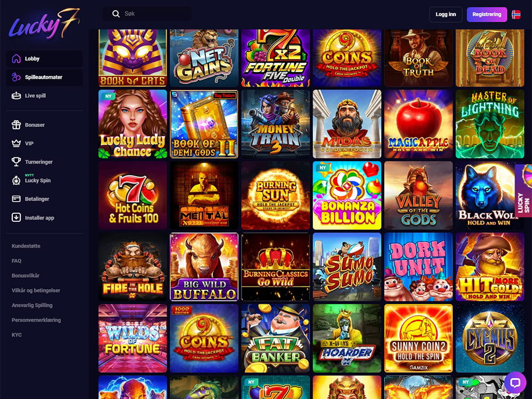Select the VIP crown icon

pyautogui.click(x=16, y=144)
